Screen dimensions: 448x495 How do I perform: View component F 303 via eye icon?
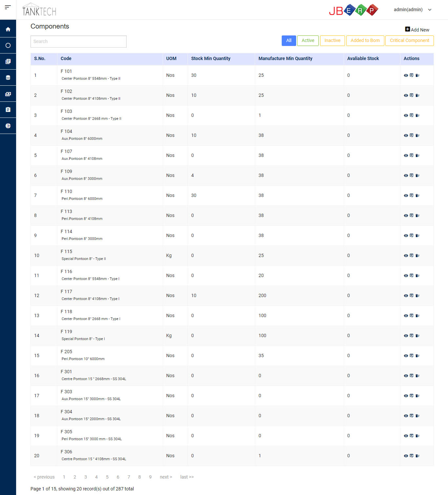click(406, 396)
